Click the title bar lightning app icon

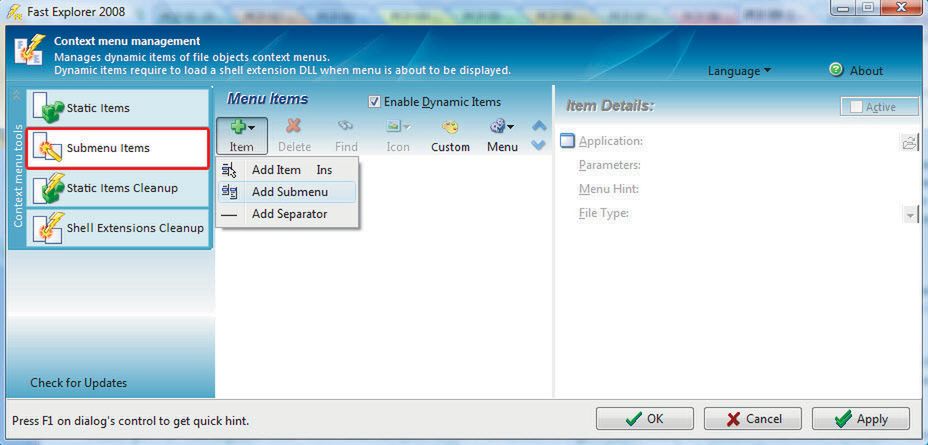14,11
